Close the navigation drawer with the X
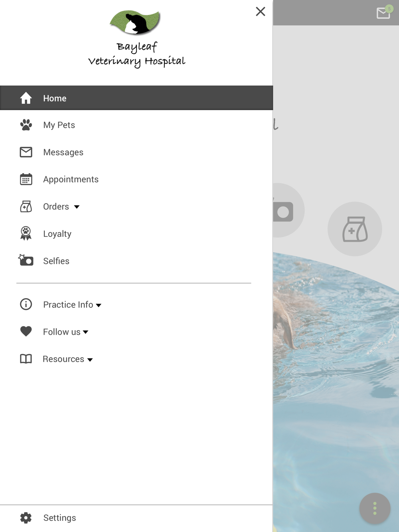Image resolution: width=399 pixels, height=532 pixels. point(261,12)
